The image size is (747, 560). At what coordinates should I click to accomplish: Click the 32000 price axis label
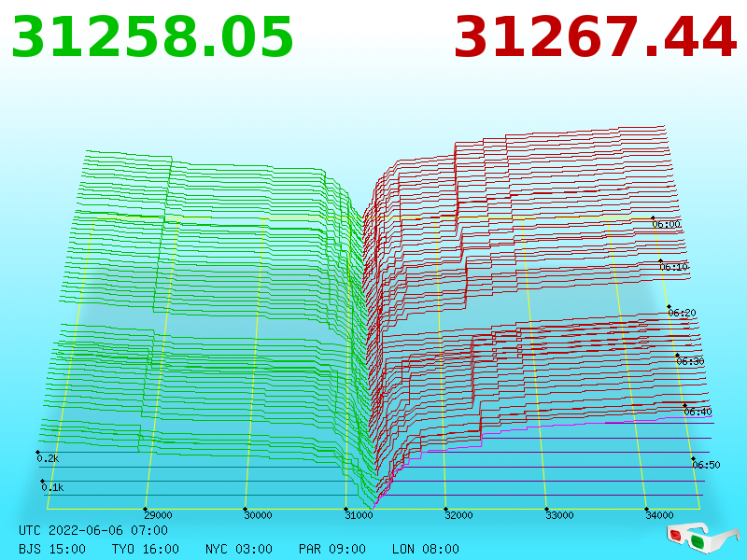(x=458, y=515)
